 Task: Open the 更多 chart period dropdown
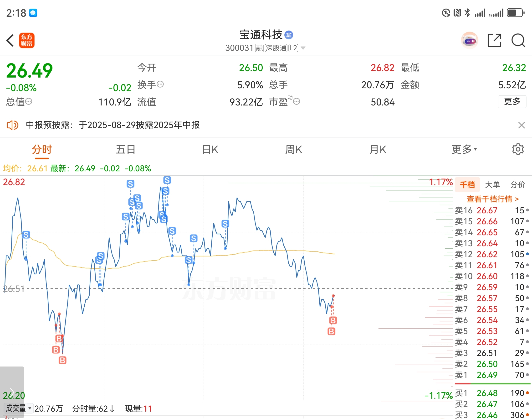click(464, 149)
